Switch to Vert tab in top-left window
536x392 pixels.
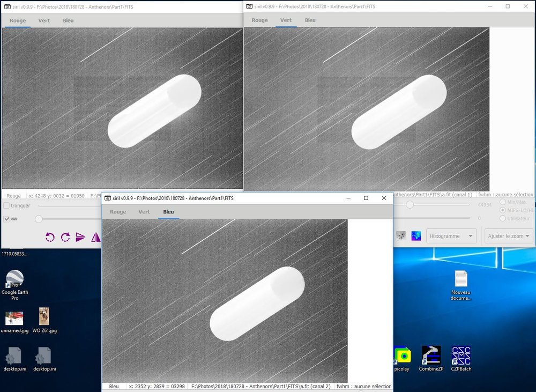coord(44,20)
